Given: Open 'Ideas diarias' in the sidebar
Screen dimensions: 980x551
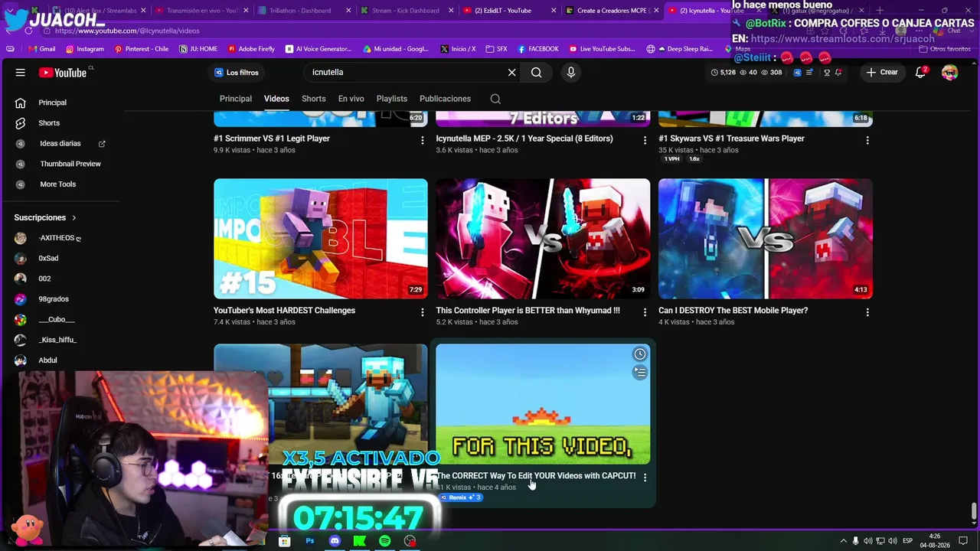Looking at the screenshot, I should pyautogui.click(x=61, y=144).
